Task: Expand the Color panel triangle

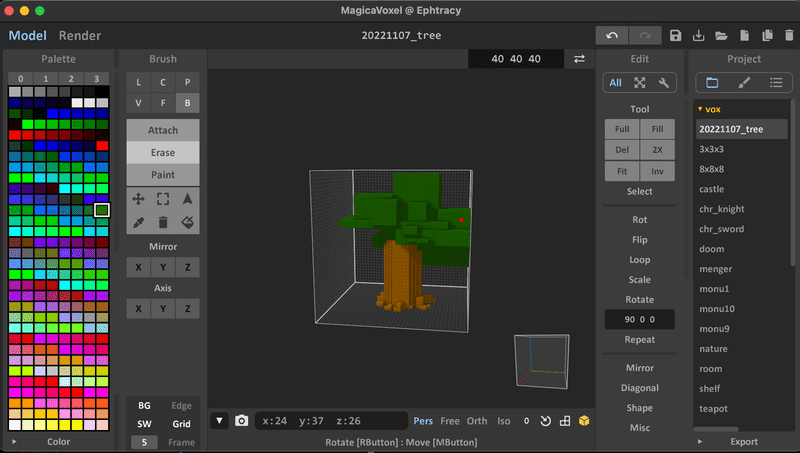Action: (x=14, y=442)
